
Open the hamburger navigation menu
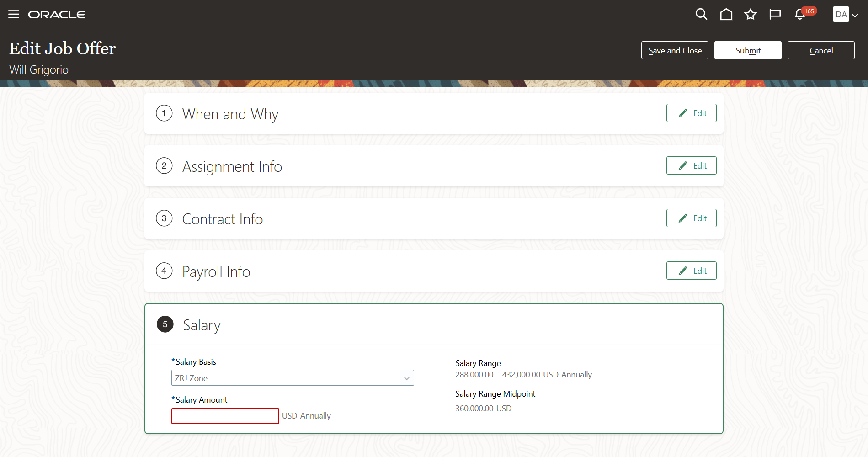tap(14, 15)
